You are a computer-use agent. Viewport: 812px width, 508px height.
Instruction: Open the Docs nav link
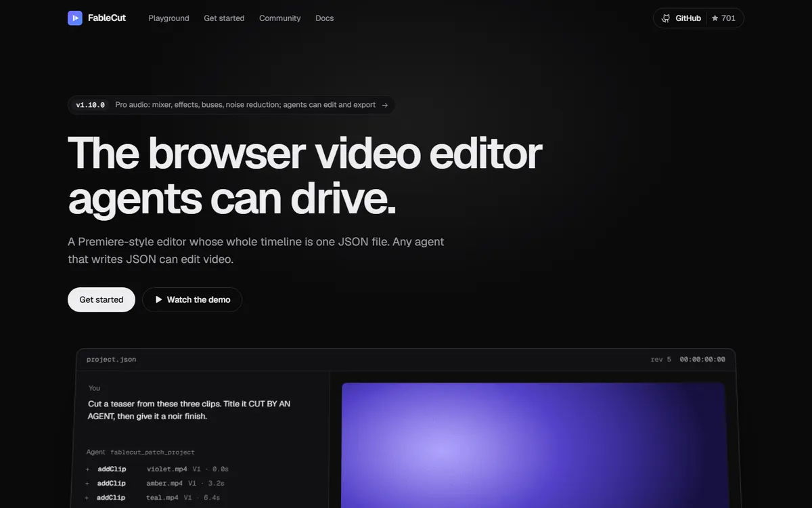pyautogui.click(x=325, y=18)
